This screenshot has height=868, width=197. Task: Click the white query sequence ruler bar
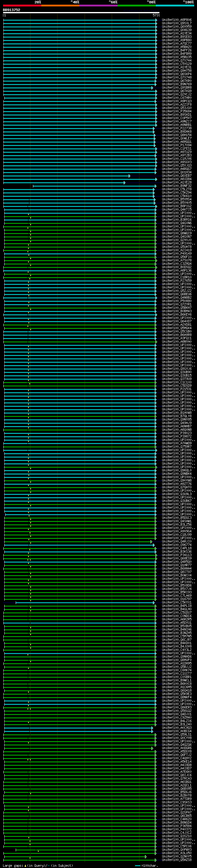pyautogui.click(x=81, y=13)
